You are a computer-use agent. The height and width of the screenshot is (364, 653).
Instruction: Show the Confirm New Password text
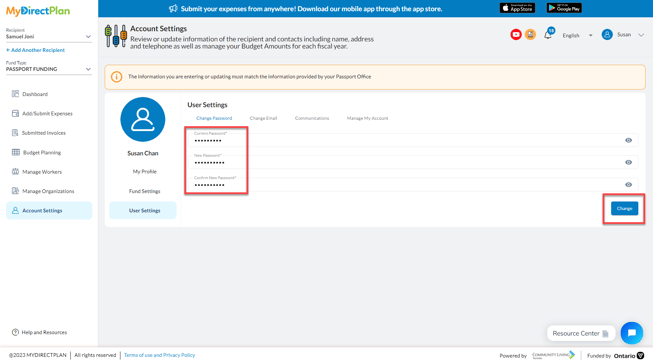[x=628, y=184]
